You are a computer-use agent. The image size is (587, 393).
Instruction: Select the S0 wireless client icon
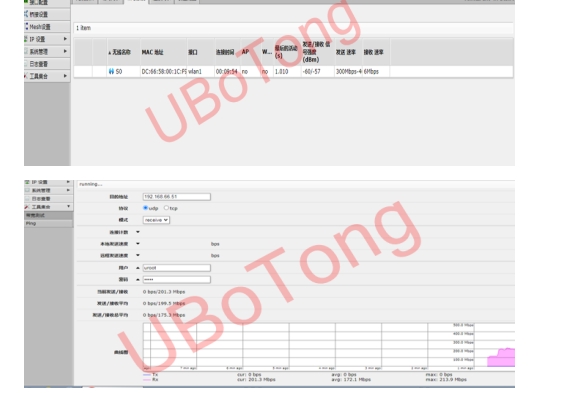(111, 71)
